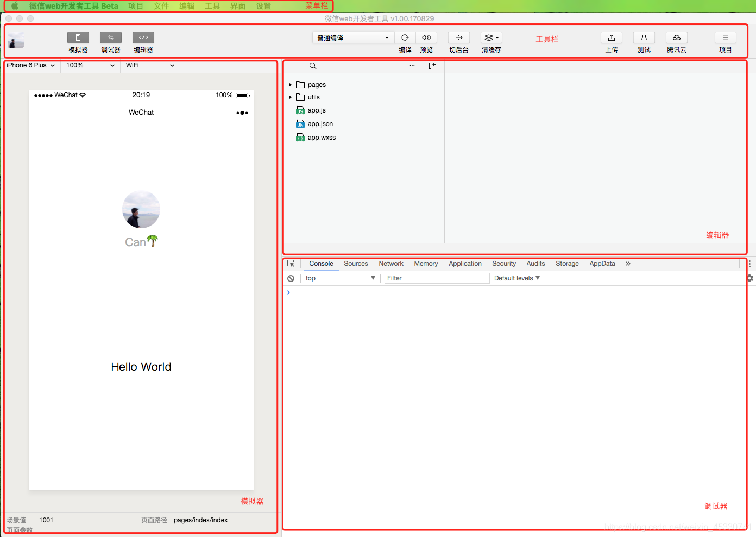Click the inspect element picker icon

point(291,264)
